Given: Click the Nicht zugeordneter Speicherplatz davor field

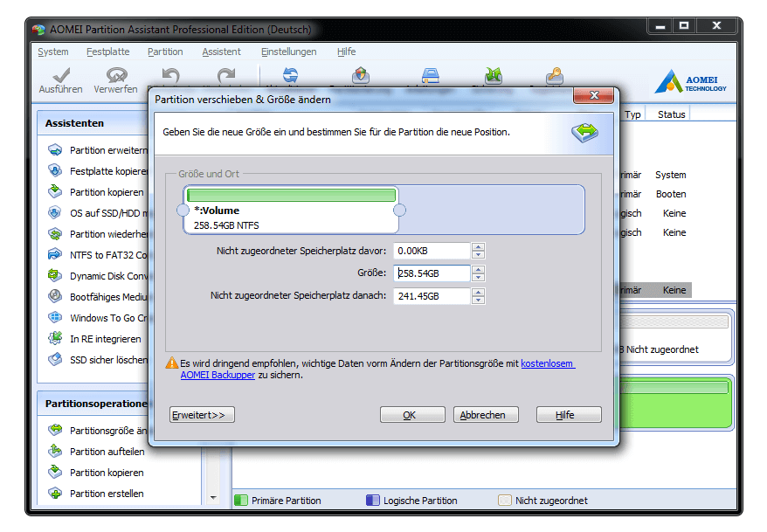Looking at the screenshot, I should pyautogui.click(x=432, y=251).
